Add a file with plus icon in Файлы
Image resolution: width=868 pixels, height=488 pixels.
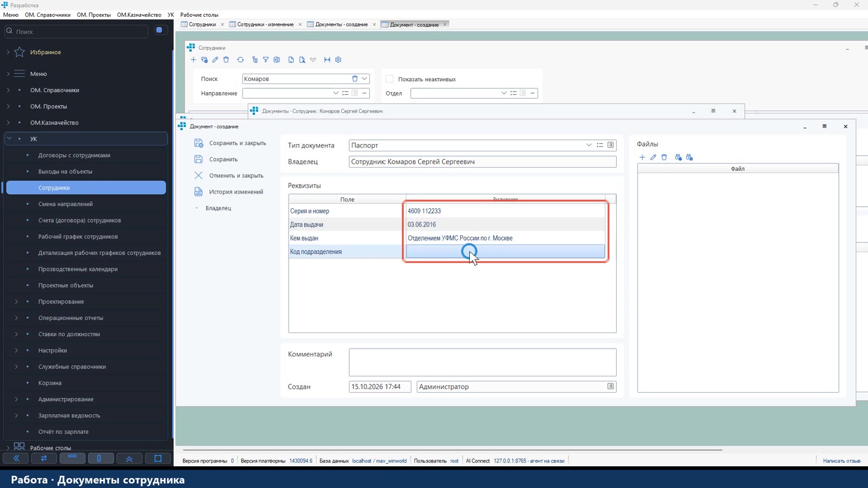click(642, 157)
